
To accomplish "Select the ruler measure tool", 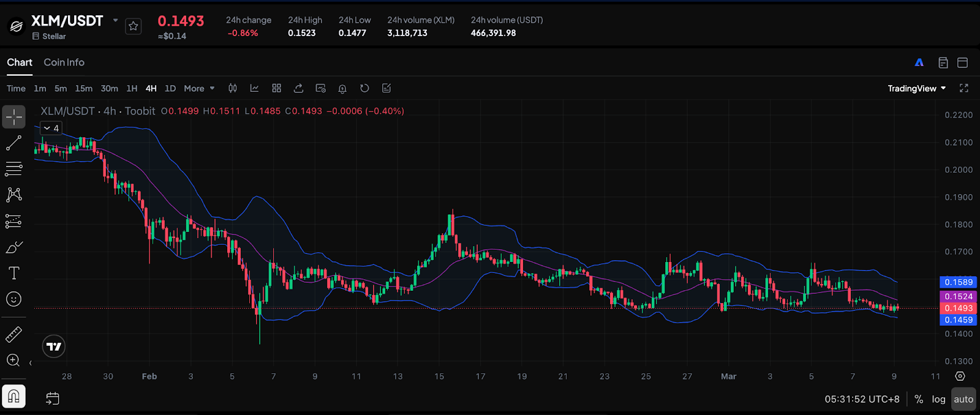I will (13, 334).
